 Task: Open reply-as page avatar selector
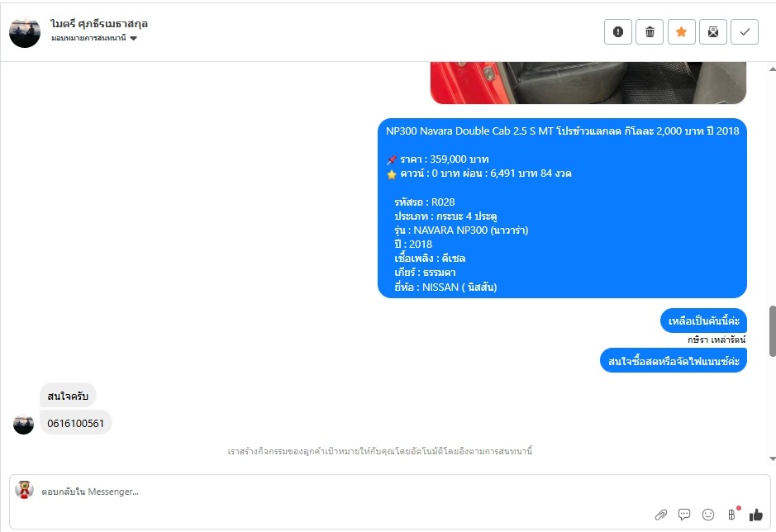point(24,489)
